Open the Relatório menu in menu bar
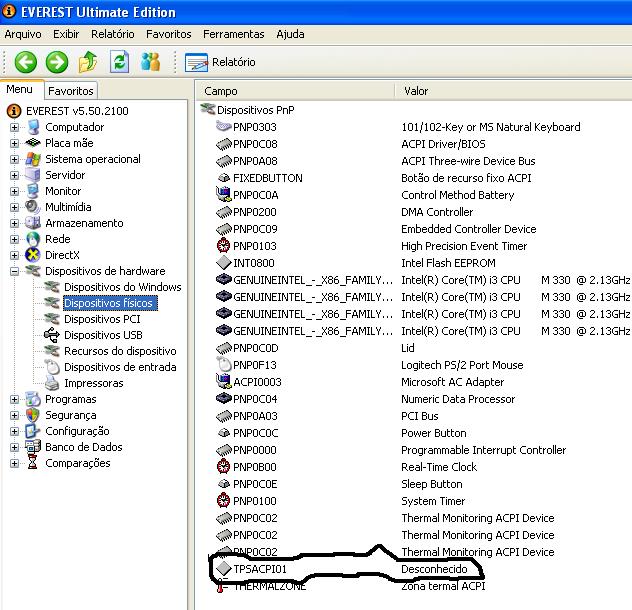The height and width of the screenshot is (610, 632). (x=112, y=34)
